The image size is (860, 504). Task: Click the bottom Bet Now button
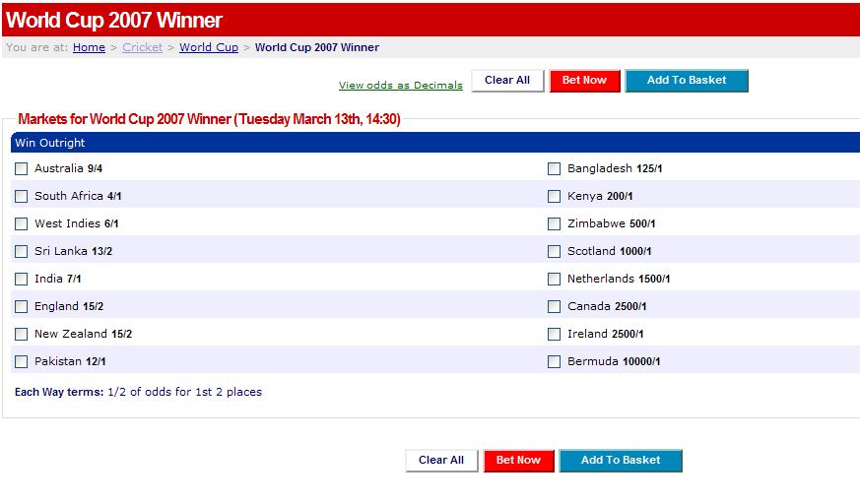pos(518,461)
